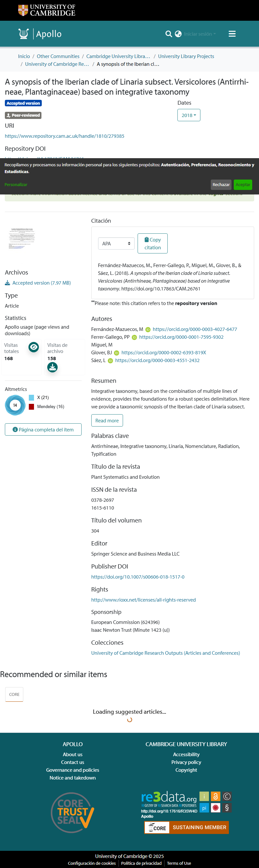Open the hamburger navigation menu
The width and height of the screenshot is (259, 868).
(232, 34)
